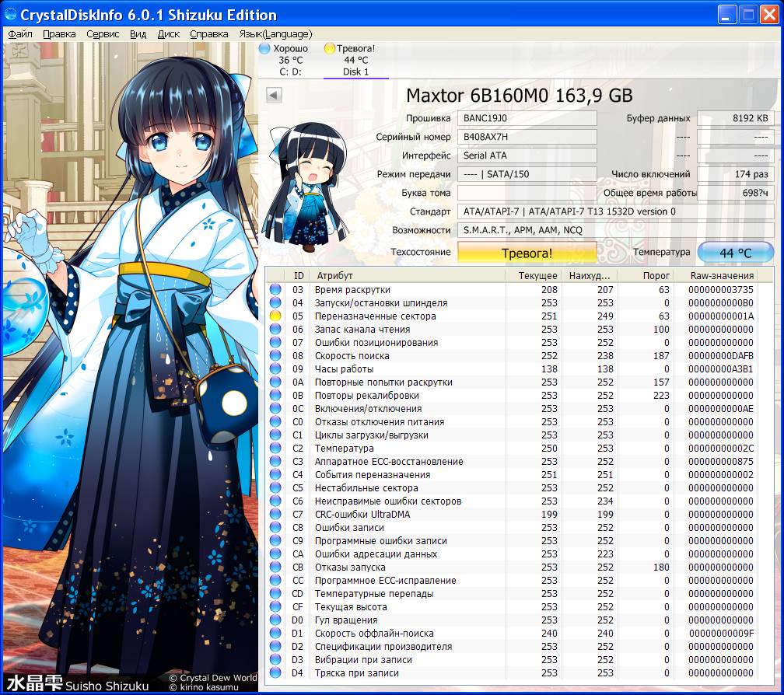
Task: Click the yellow status icon for Переназначенные сектора
Action: pos(275,316)
